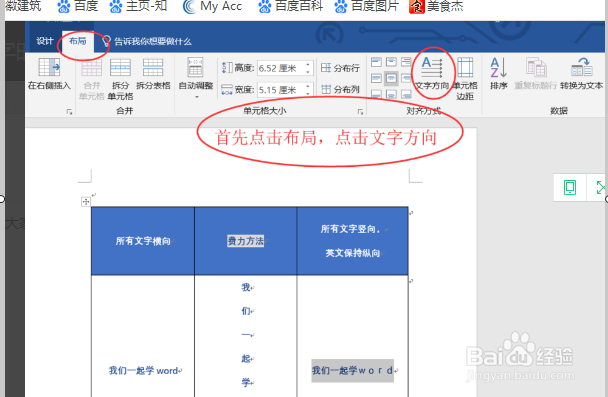Click the table move handle icon
Image resolution: width=608 pixels, height=397 pixels.
click(x=86, y=202)
